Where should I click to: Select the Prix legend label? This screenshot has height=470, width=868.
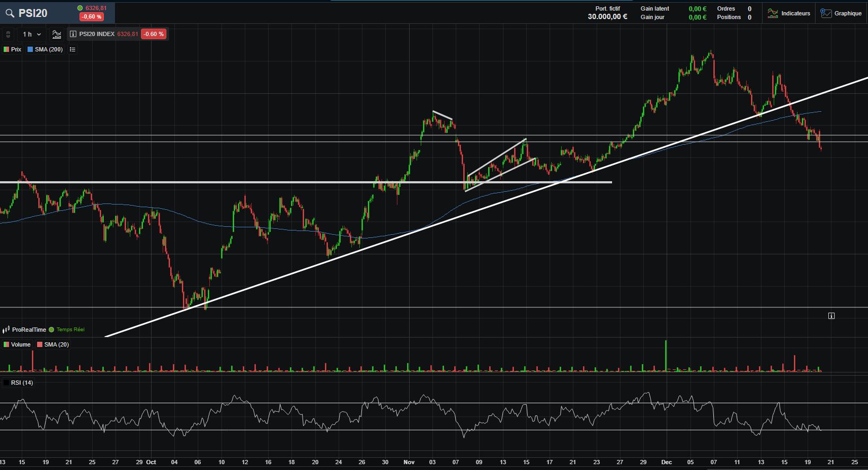point(16,49)
